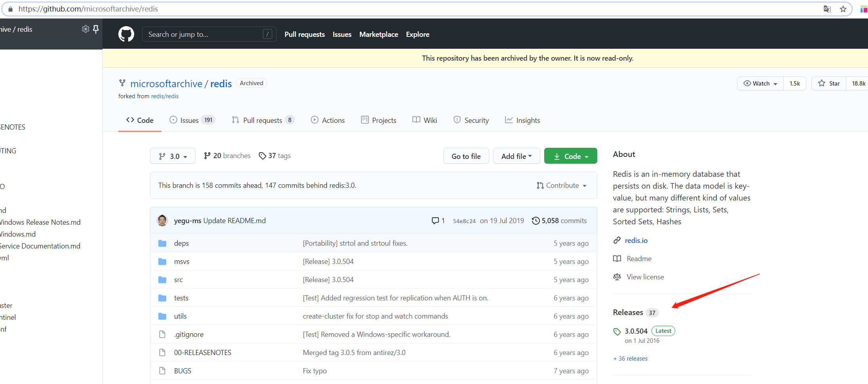Open Windows Release Notes.md in sidebar

[x=40, y=222]
